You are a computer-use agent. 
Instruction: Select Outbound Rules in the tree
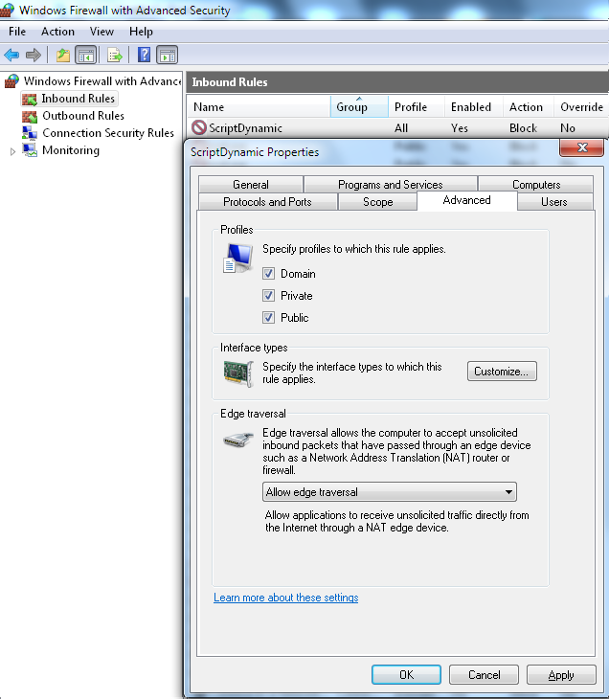point(82,116)
